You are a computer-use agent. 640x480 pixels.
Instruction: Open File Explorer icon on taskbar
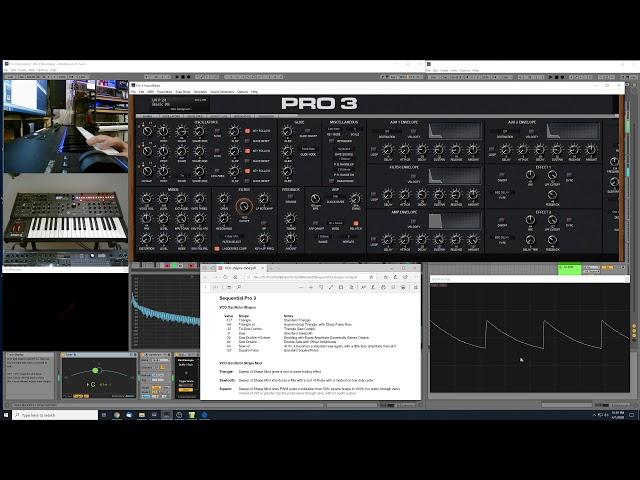coord(142,415)
